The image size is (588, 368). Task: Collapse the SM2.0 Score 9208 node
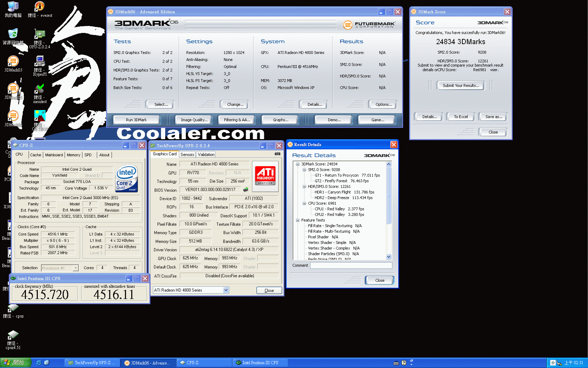pos(304,170)
